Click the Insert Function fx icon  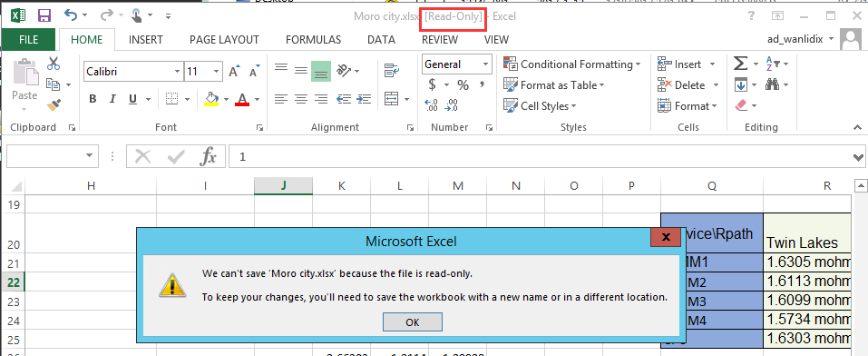click(x=208, y=157)
